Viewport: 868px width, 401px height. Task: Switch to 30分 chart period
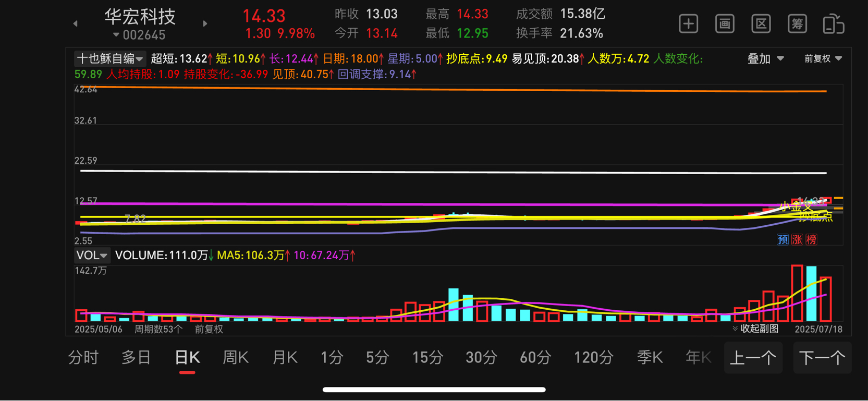(481, 358)
